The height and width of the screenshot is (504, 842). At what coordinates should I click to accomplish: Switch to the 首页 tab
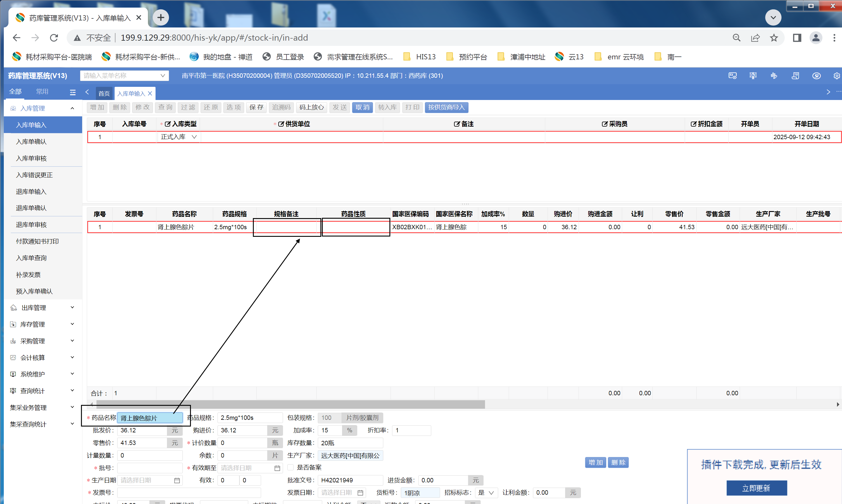(x=104, y=93)
